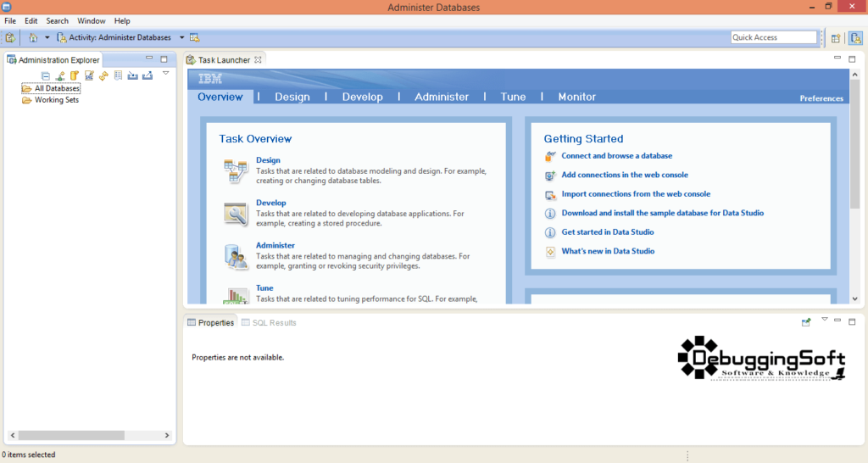Open the Activity: Administer Databases dropdown arrow
Screen dimensions: 868x463
coord(181,37)
